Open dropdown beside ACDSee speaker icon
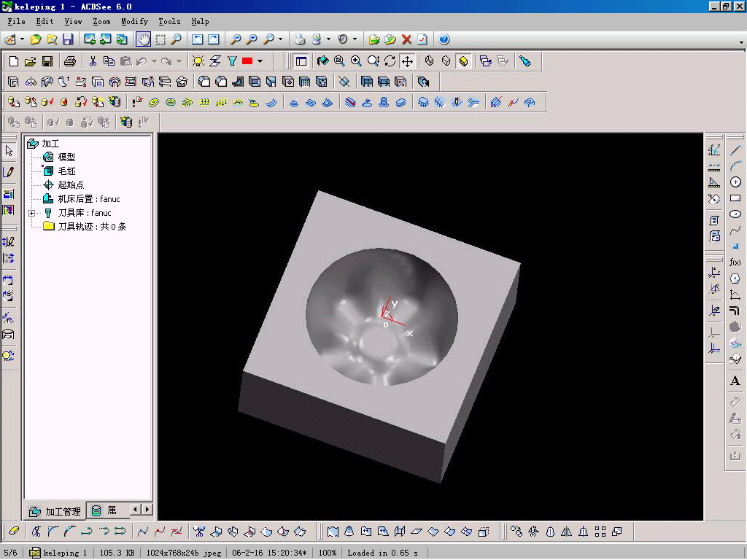The width and height of the screenshot is (747, 560). 355,39
